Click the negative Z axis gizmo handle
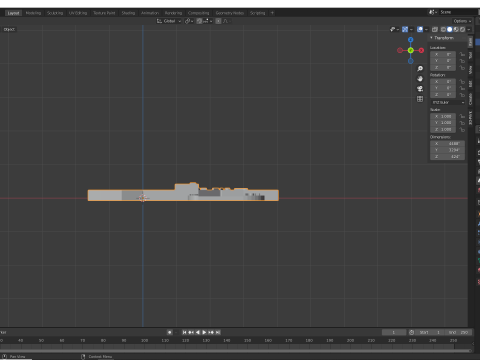The height and width of the screenshot is (360, 480). pyautogui.click(x=411, y=61)
